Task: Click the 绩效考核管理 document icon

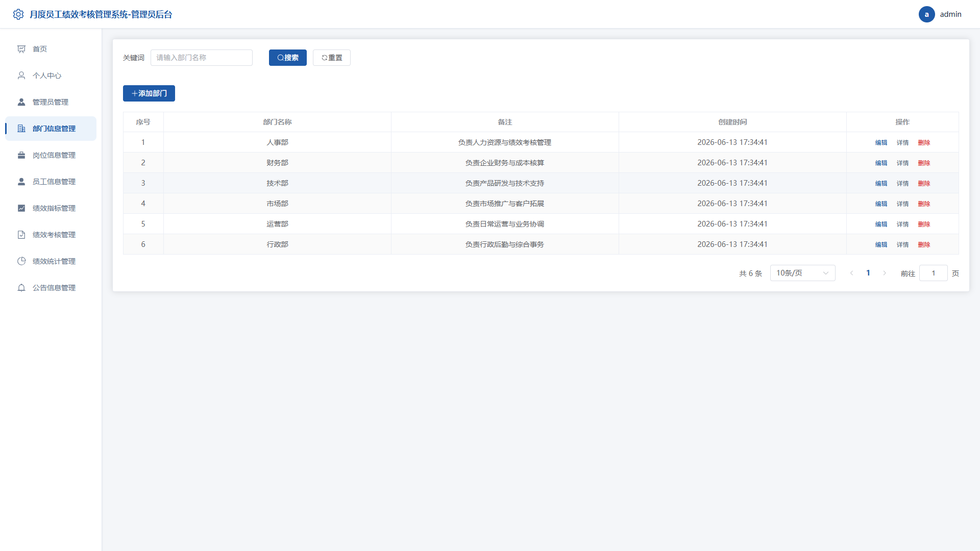Action: pos(21,235)
